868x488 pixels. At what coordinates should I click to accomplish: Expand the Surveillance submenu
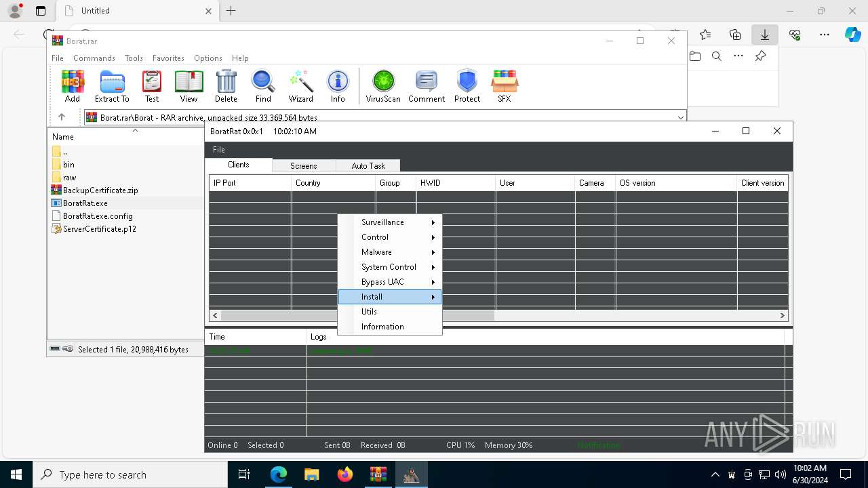pos(390,222)
